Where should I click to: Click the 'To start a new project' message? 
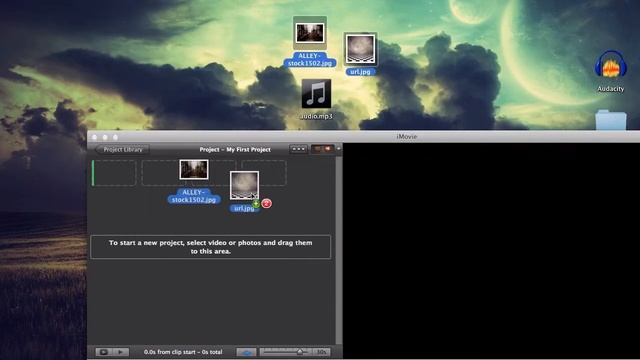pyautogui.click(x=211, y=247)
